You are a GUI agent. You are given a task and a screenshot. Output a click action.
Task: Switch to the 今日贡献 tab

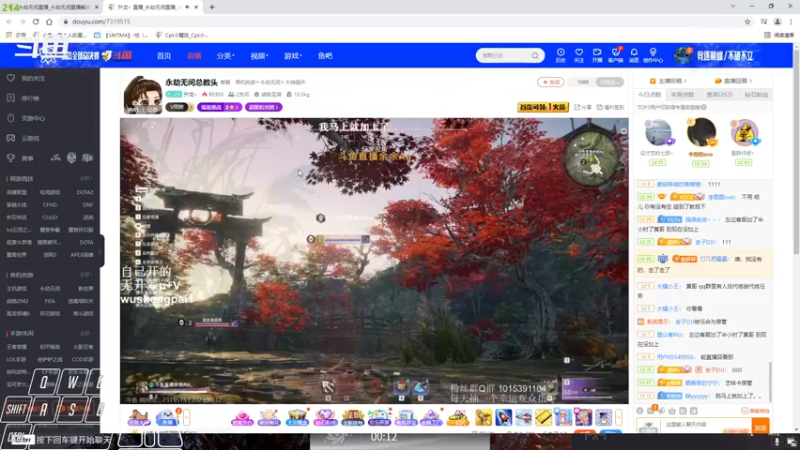point(649,94)
